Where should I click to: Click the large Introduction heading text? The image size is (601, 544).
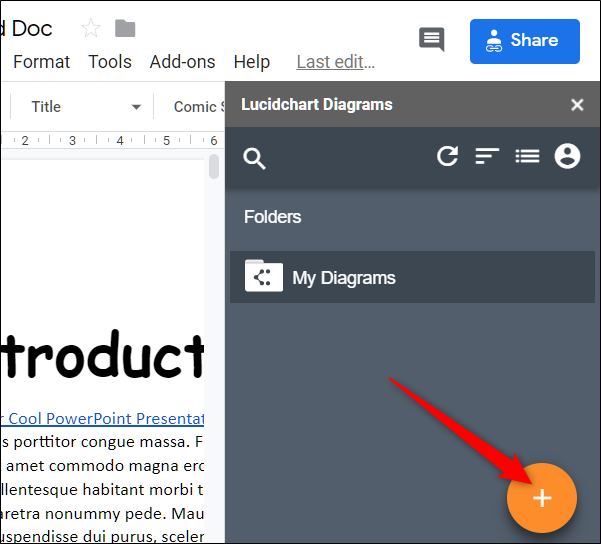102,356
